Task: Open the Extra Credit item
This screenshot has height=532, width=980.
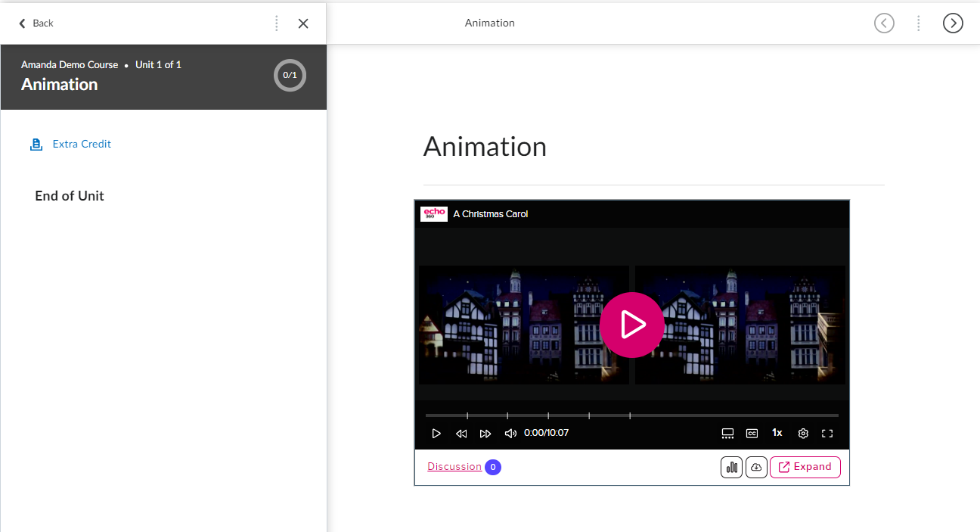Action: (x=82, y=144)
